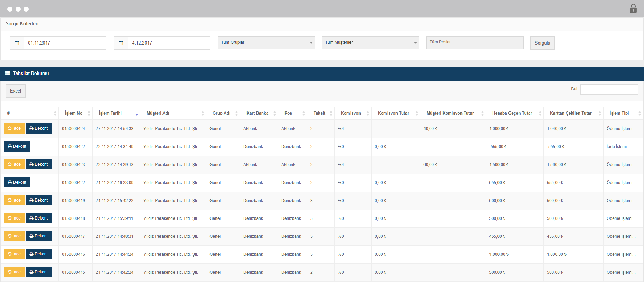Sort by Müşteri Komisyon Tutar header
This screenshot has height=282, width=644.
click(453, 113)
